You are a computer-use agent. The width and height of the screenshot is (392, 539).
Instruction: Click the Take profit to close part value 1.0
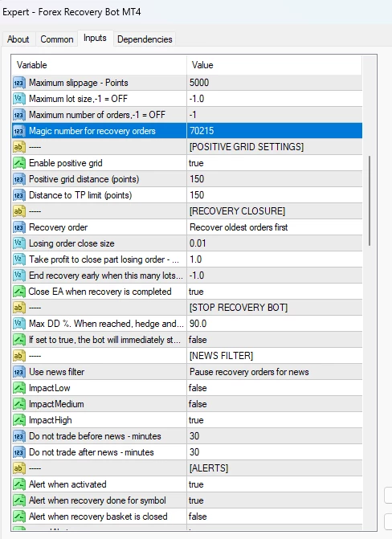click(275, 259)
